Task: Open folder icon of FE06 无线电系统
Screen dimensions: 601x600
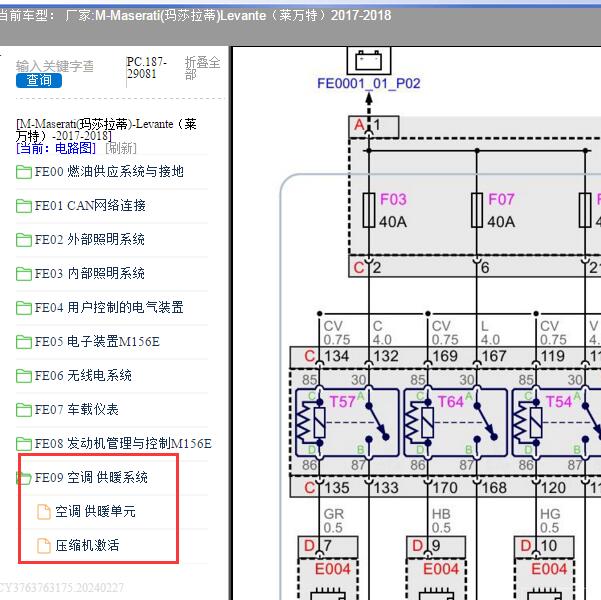Action: 24,376
